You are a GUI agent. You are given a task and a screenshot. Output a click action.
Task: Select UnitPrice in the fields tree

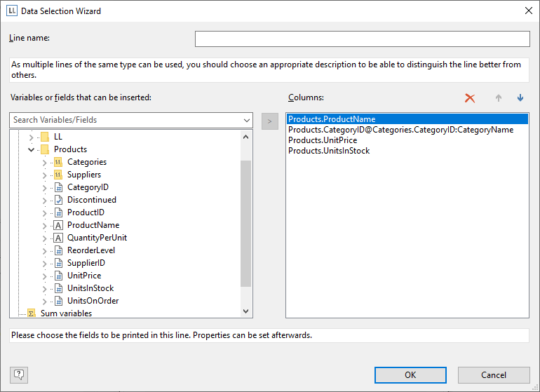click(84, 276)
